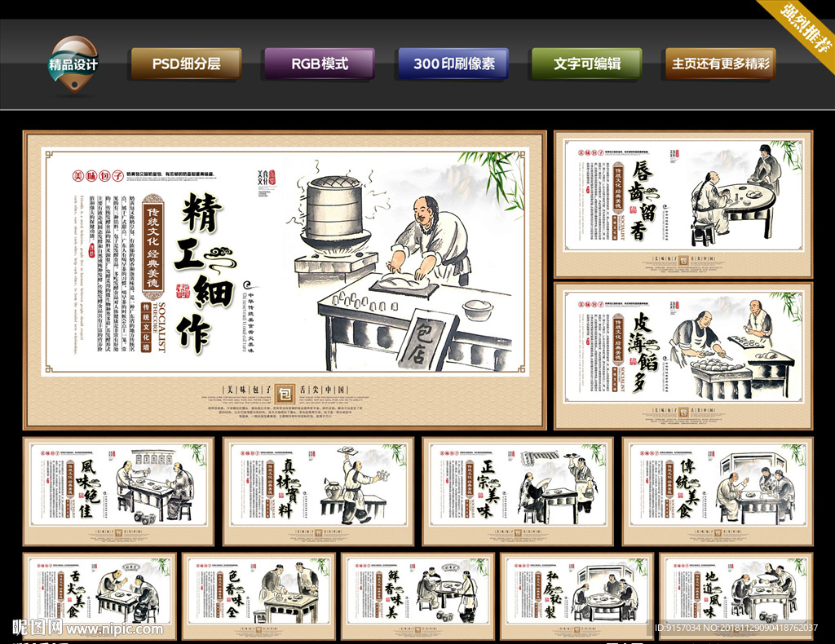
Task: Open the 地道風味 poster thumbnail
Action: [736, 596]
